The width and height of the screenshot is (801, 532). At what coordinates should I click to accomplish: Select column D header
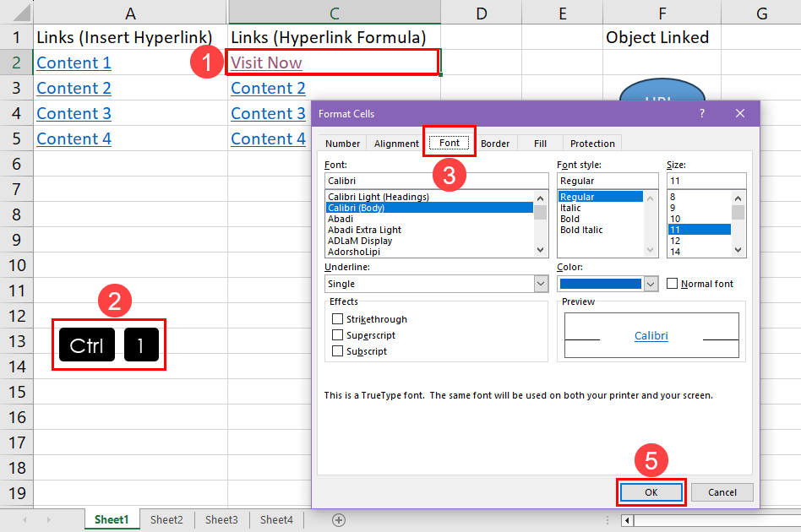click(482, 13)
